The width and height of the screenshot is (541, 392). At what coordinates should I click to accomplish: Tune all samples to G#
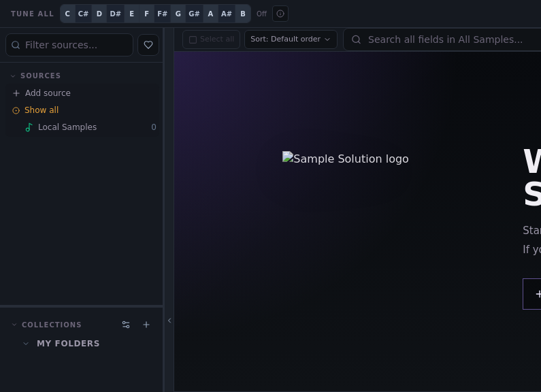click(x=194, y=14)
